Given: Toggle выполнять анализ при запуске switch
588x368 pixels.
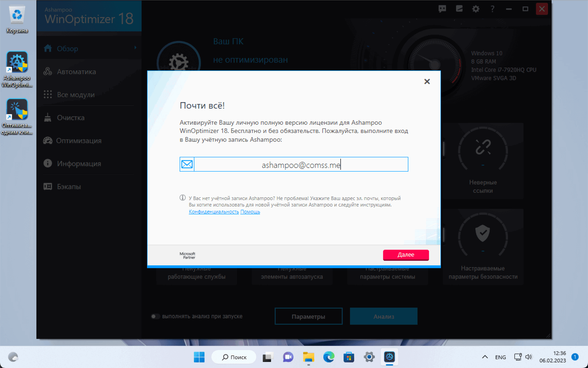Looking at the screenshot, I should tap(156, 316).
